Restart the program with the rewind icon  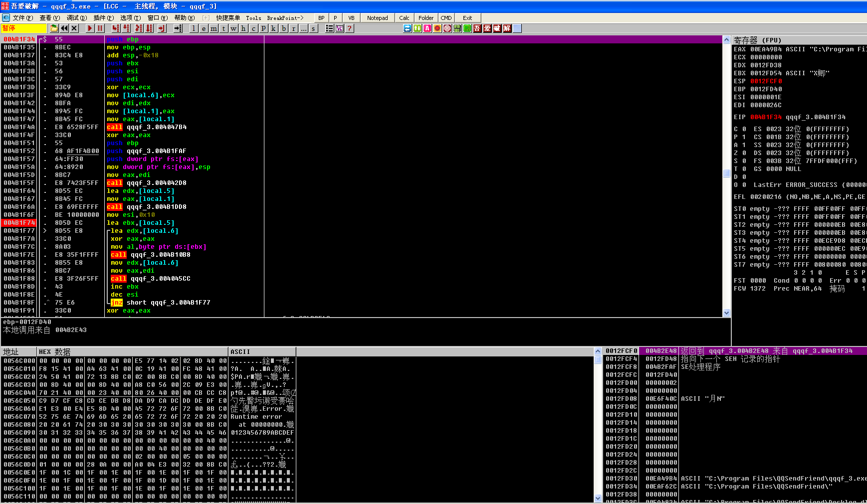pyautogui.click(x=64, y=28)
